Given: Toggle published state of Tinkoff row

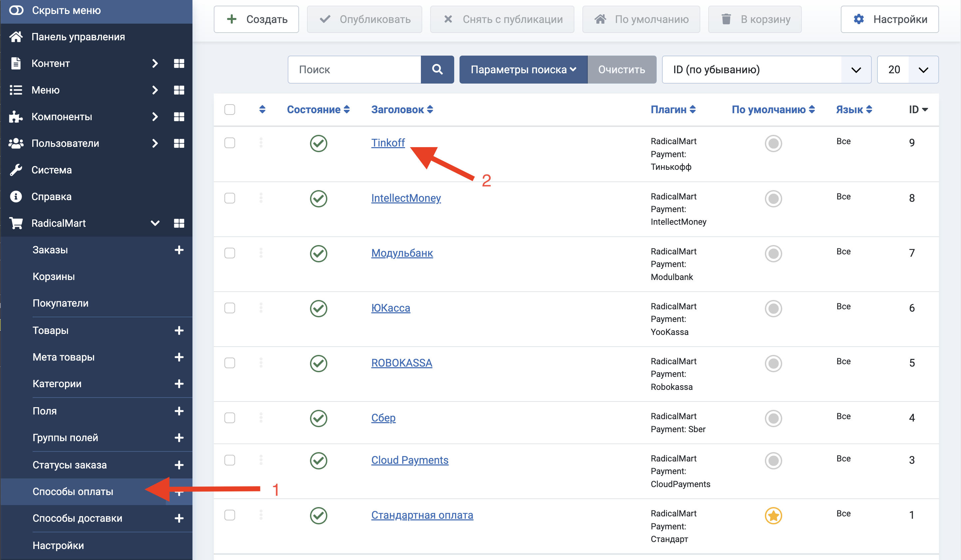Looking at the screenshot, I should click(x=318, y=143).
